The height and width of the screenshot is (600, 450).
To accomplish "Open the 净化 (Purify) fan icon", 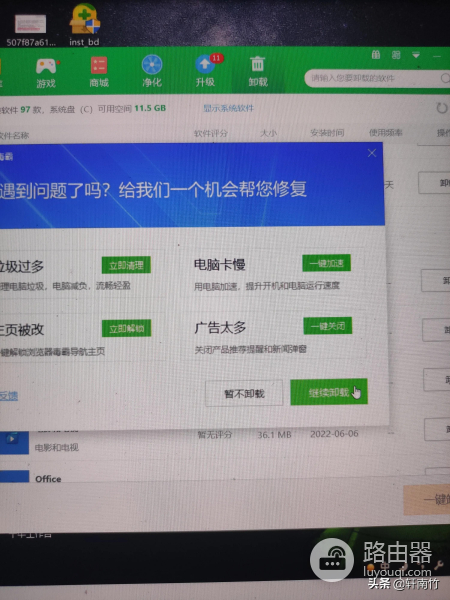I will [152, 72].
